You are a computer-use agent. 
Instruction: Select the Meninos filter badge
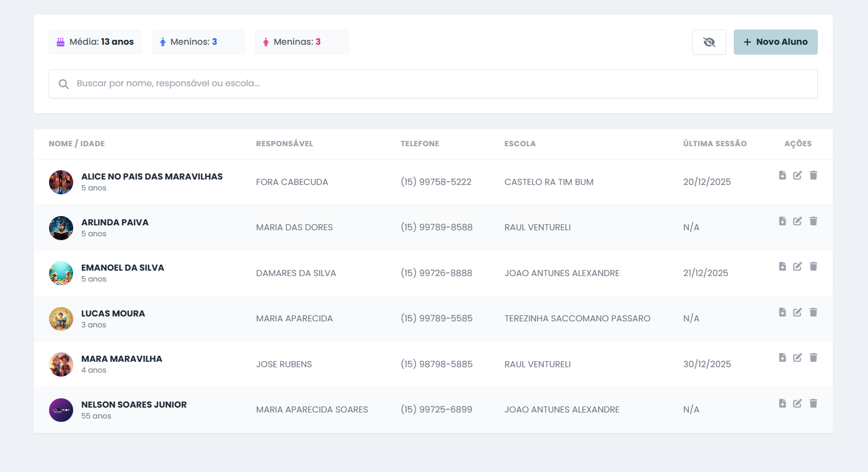pyautogui.click(x=198, y=42)
